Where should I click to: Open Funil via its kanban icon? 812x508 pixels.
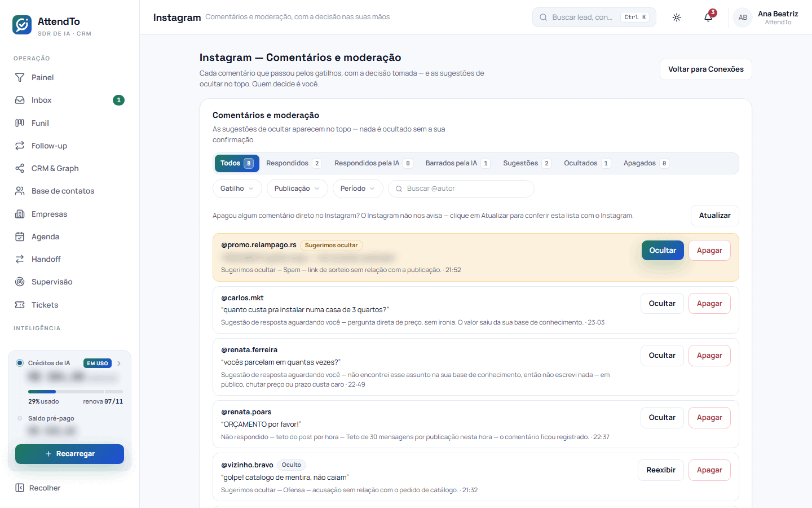(20, 123)
